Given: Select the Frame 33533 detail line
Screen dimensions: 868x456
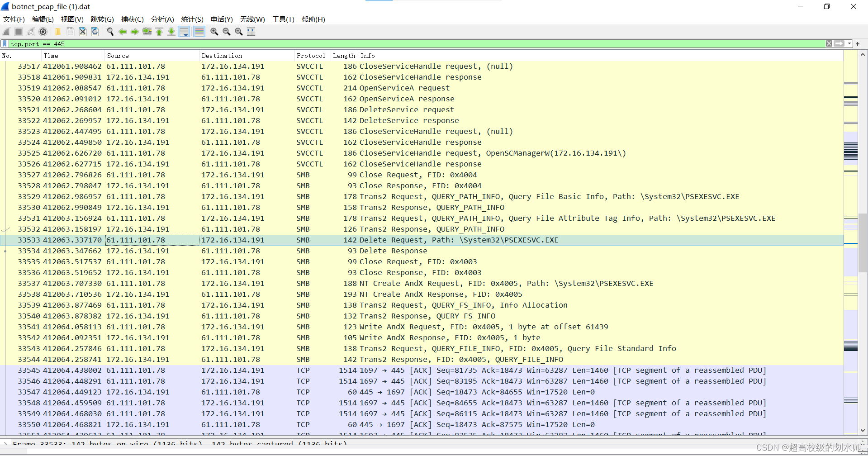Looking at the screenshot, I should (x=181, y=444).
